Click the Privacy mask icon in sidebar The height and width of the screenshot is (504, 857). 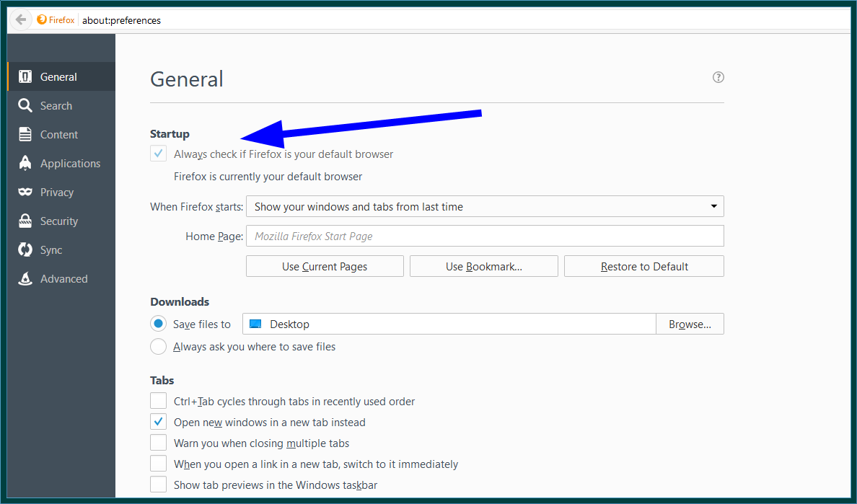[25, 193]
